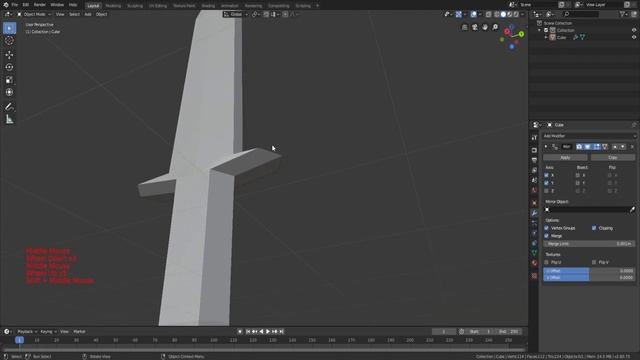
Task: Open the Add Modifier dropdown
Action: 589,136
